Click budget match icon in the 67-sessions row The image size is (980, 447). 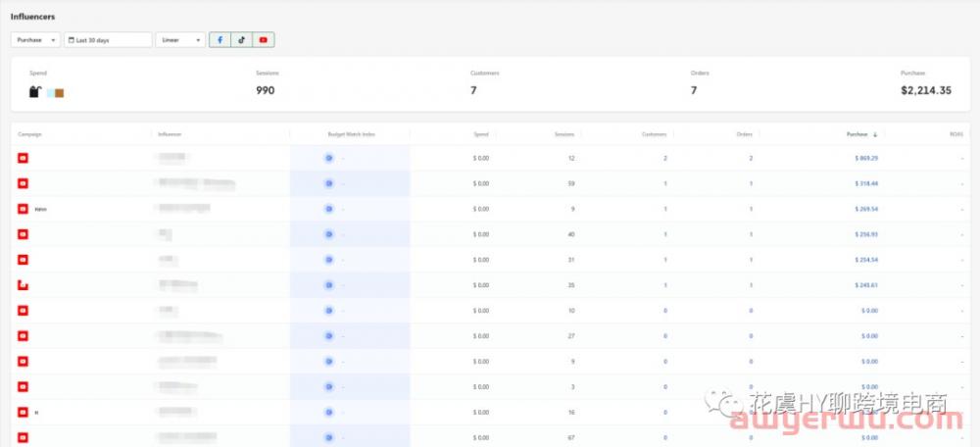coord(328,437)
